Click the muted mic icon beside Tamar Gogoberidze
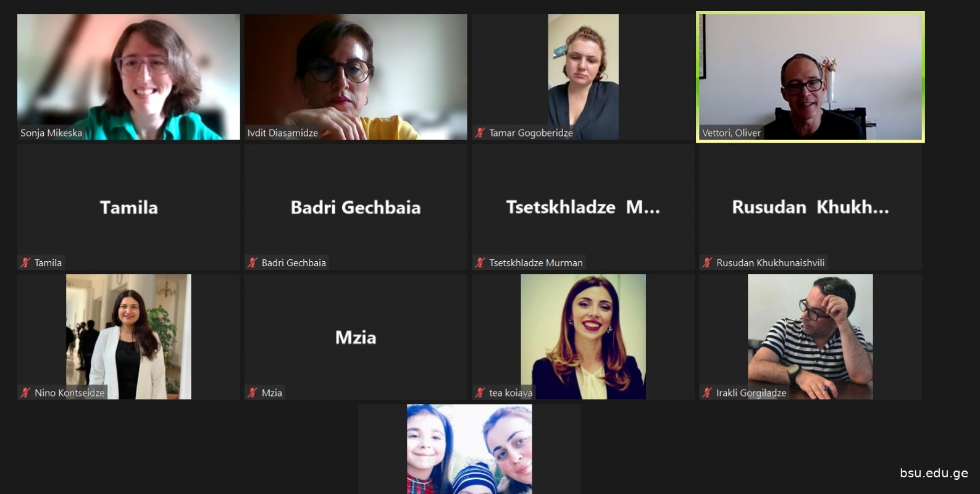 pos(480,133)
